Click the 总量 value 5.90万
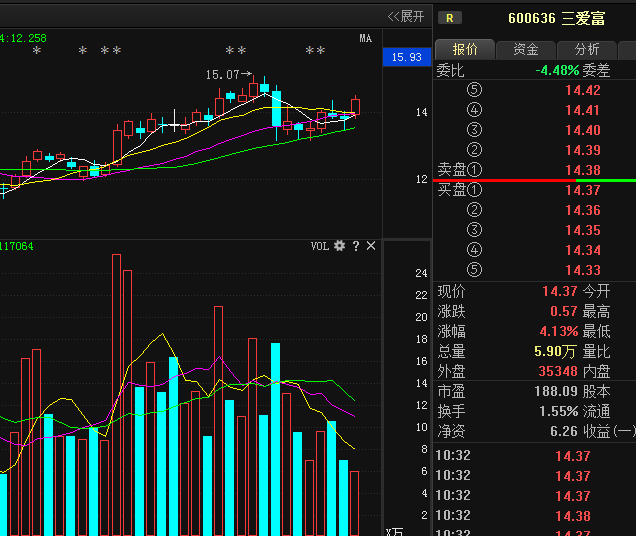This screenshot has height=536, width=636. [x=554, y=351]
